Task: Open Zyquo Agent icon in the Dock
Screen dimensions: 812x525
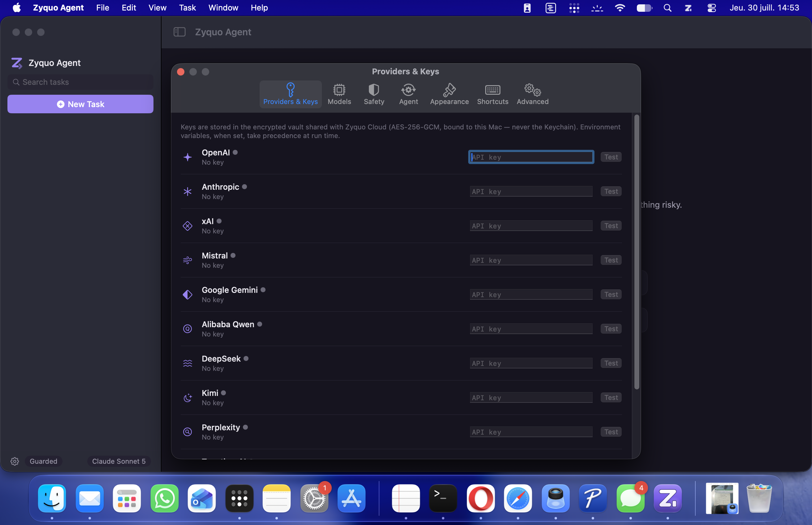Action: click(667, 498)
